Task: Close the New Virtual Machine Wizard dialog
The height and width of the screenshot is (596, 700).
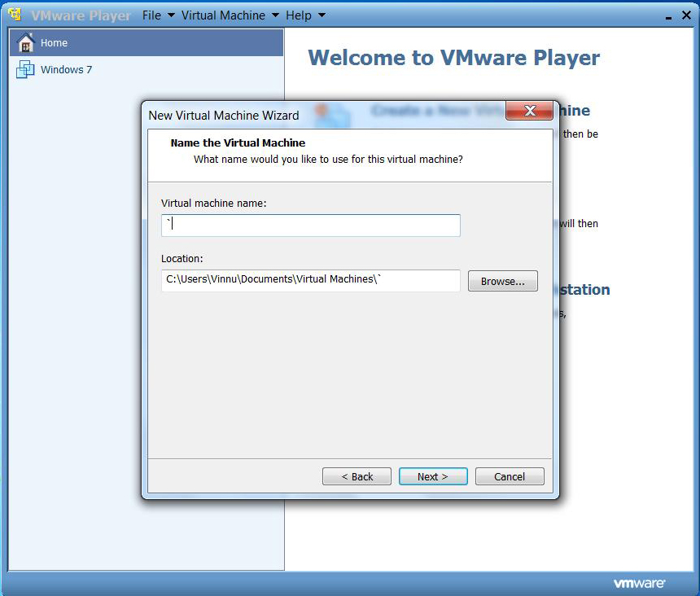Action: pyautogui.click(x=529, y=110)
